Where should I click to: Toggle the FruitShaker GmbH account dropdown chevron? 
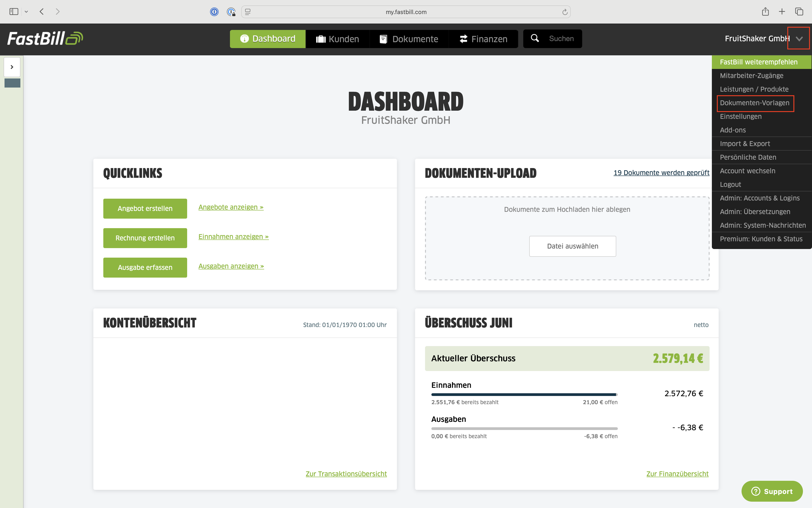[x=799, y=39]
